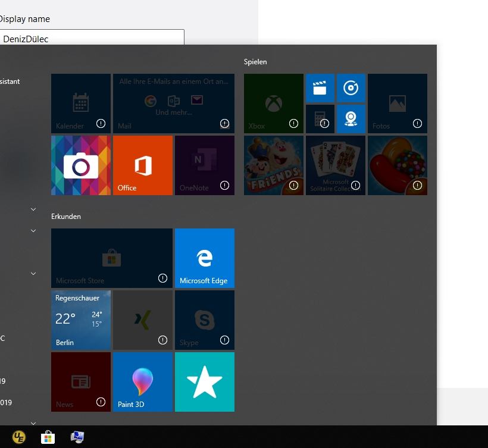Expand the third app list chevron

33,274
